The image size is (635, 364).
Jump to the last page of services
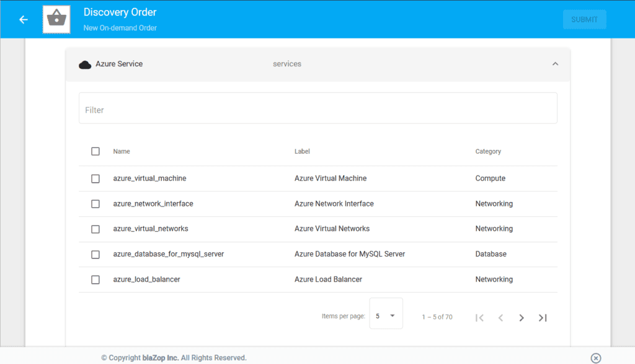point(543,318)
